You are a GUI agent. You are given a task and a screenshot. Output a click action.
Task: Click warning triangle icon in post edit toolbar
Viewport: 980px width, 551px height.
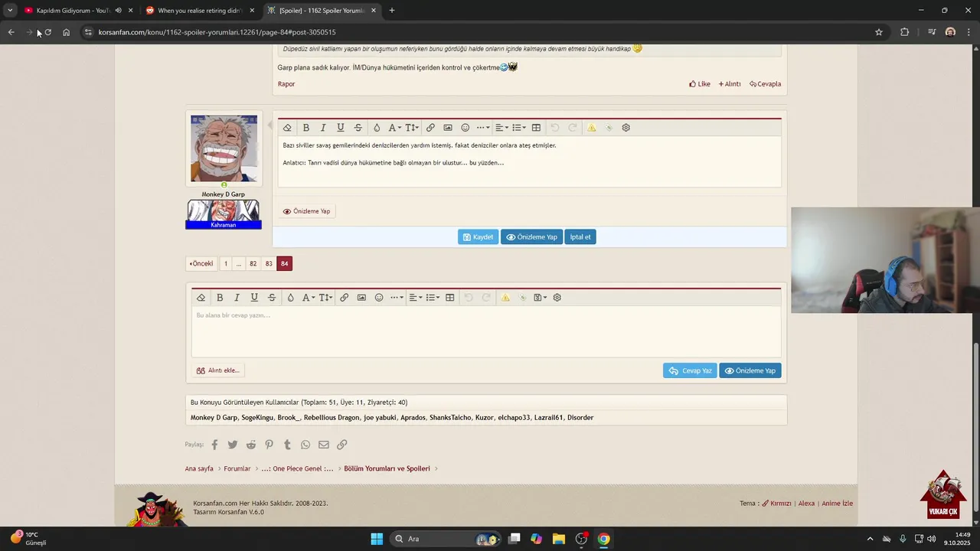(592, 128)
